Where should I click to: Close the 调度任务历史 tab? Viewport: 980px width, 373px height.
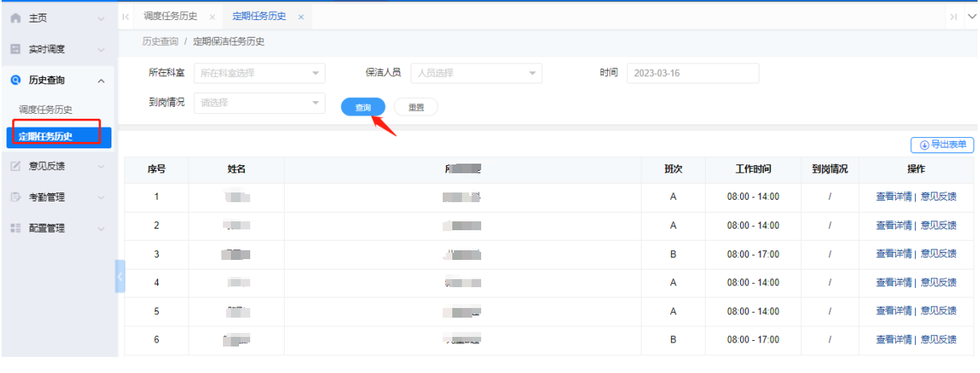212,17
